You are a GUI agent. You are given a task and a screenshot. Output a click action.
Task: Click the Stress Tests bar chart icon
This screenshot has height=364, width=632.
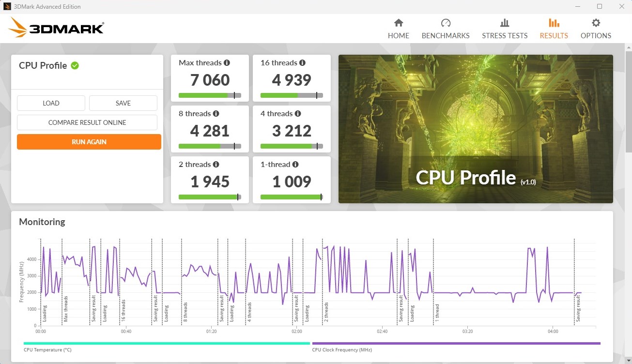504,23
